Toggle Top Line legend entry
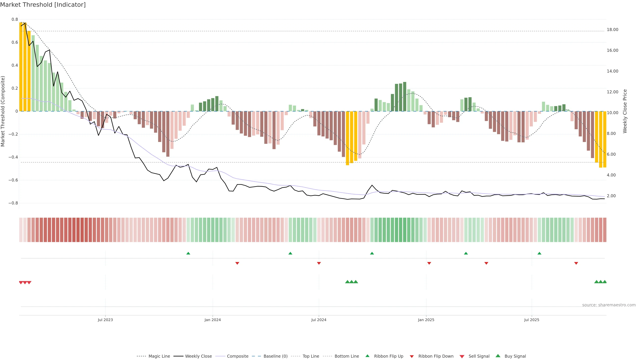 tap(311, 356)
